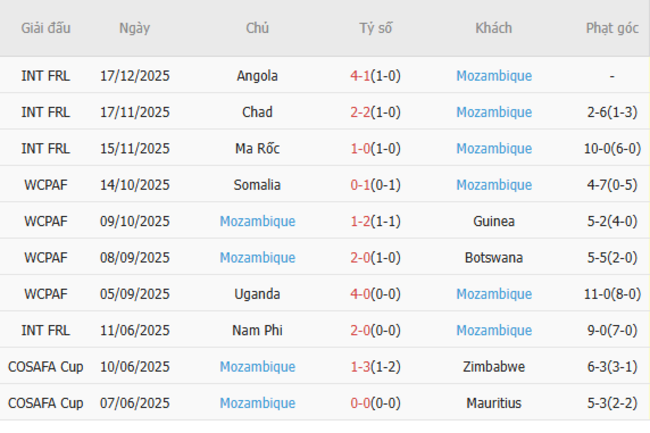Open Mozambique link in the Nam Phi row
The image size is (650, 433).
493,330
